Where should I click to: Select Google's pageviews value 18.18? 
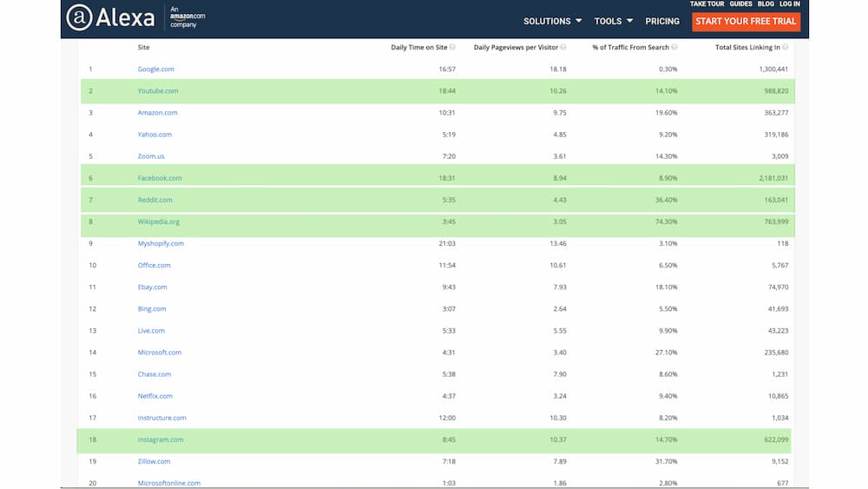click(x=558, y=69)
